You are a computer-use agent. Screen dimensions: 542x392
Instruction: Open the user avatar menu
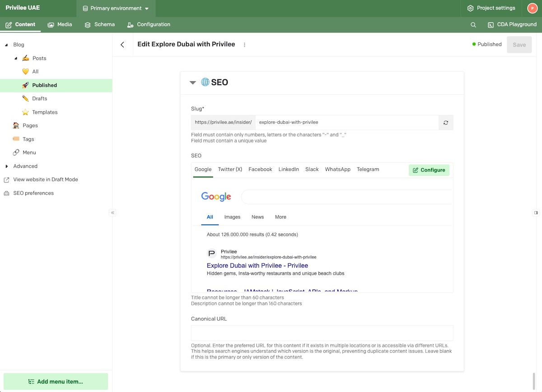[x=532, y=8]
